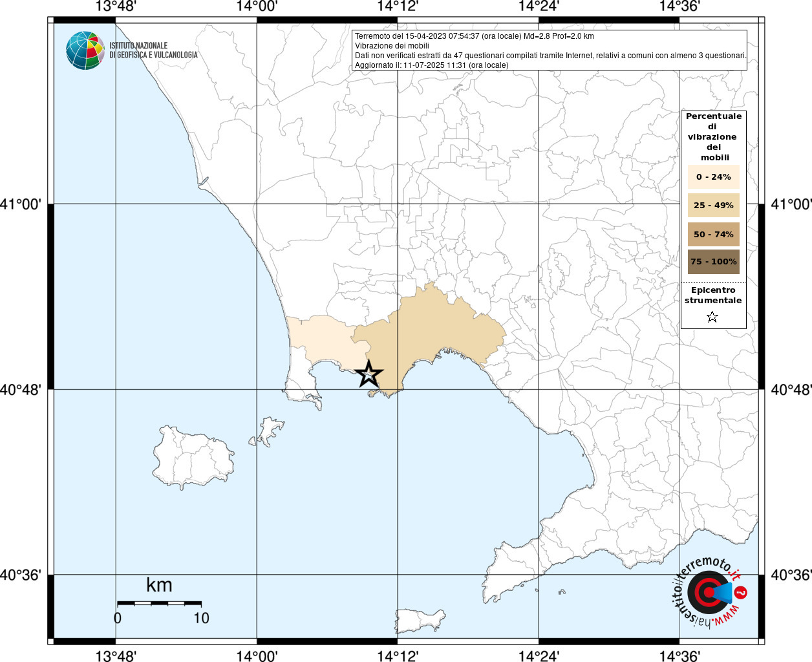Click the Istituto Nazionale di Geofisica text
The image size is (812, 662).
153,50
